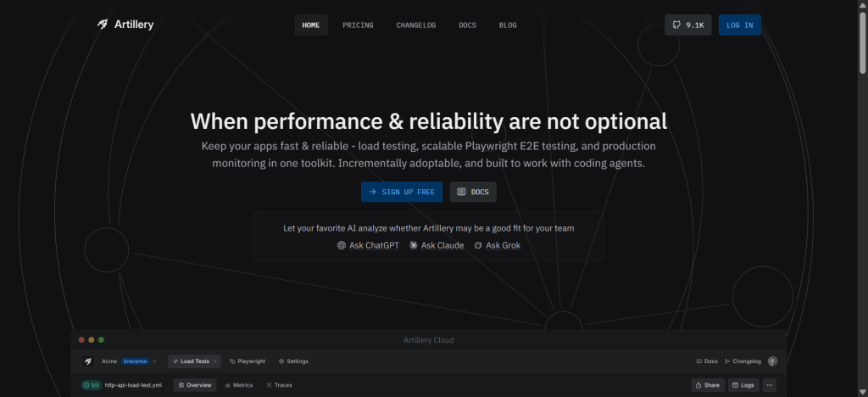Click the user avatar in the Cloud preview
The width and height of the screenshot is (868, 397).
(x=773, y=361)
